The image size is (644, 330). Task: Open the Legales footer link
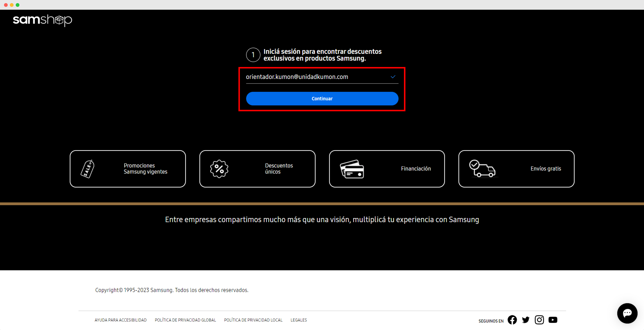tap(298, 320)
